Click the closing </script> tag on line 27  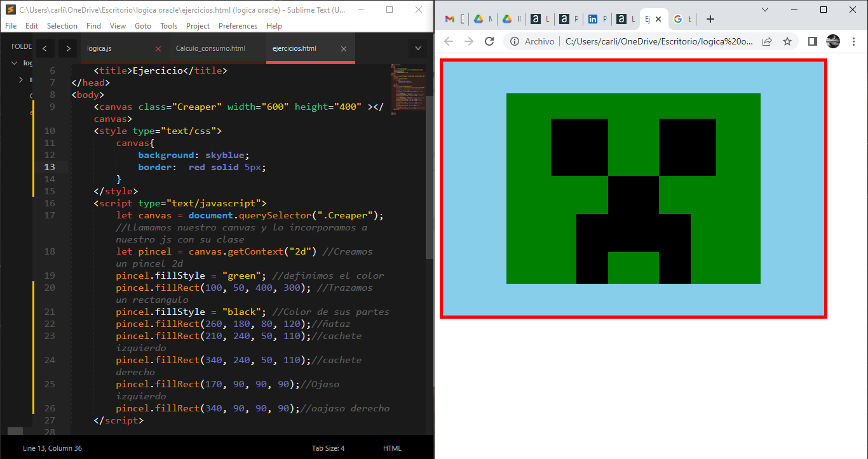(119, 420)
